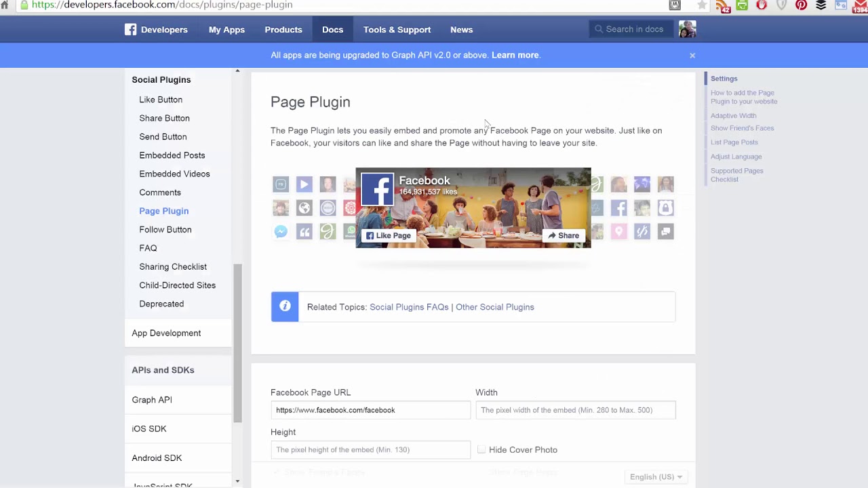This screenshot has width=868, height=488.
Task: Open FAQ in the sidebar
Action: coord(148,248)
